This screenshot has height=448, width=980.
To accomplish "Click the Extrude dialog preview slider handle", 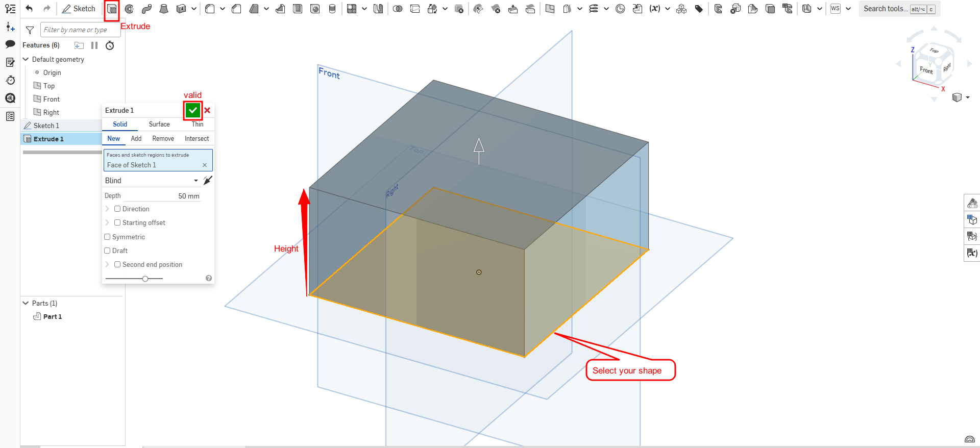I will point(145,279).
